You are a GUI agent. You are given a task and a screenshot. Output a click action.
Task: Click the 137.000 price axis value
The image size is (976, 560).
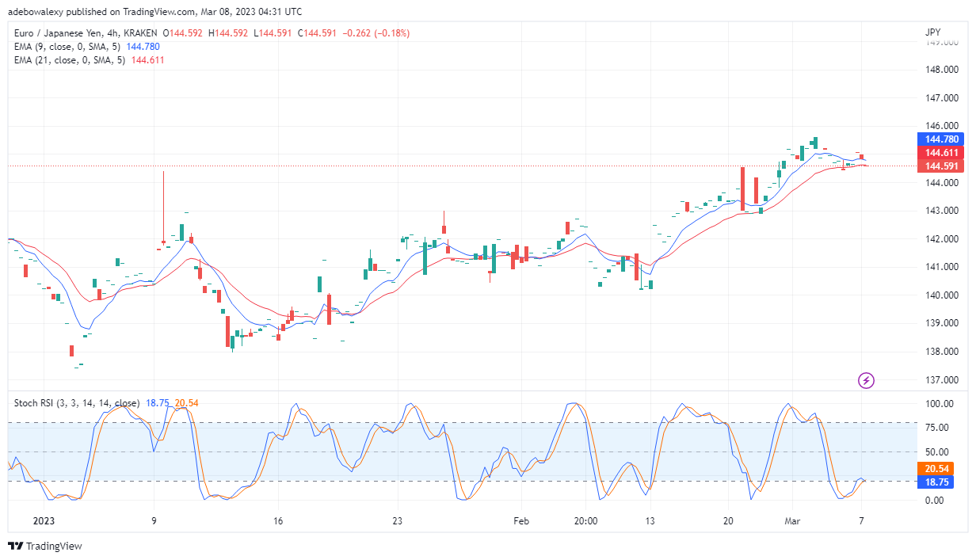[941, 380]
